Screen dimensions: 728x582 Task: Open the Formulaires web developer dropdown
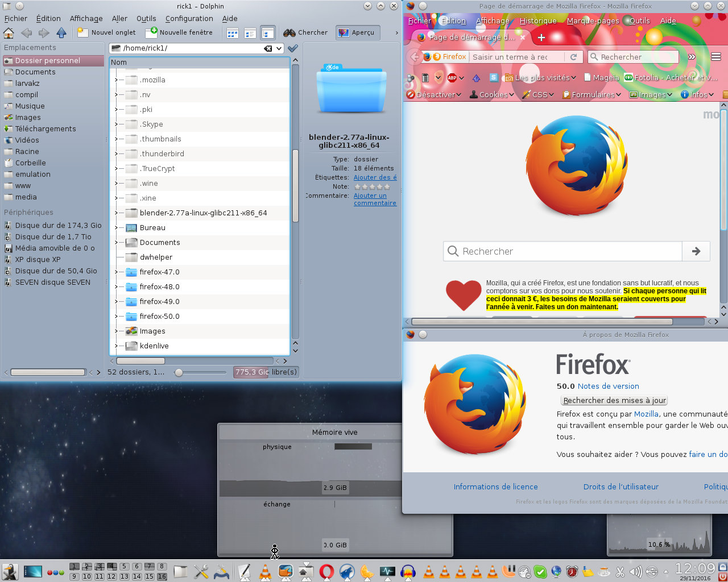tap(591, 95)
